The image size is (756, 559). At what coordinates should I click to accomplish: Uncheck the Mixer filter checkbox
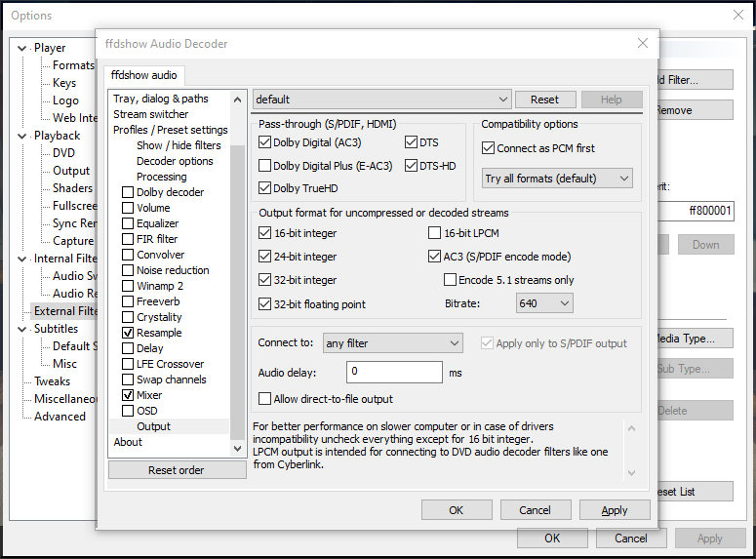(x=128, y=395)
